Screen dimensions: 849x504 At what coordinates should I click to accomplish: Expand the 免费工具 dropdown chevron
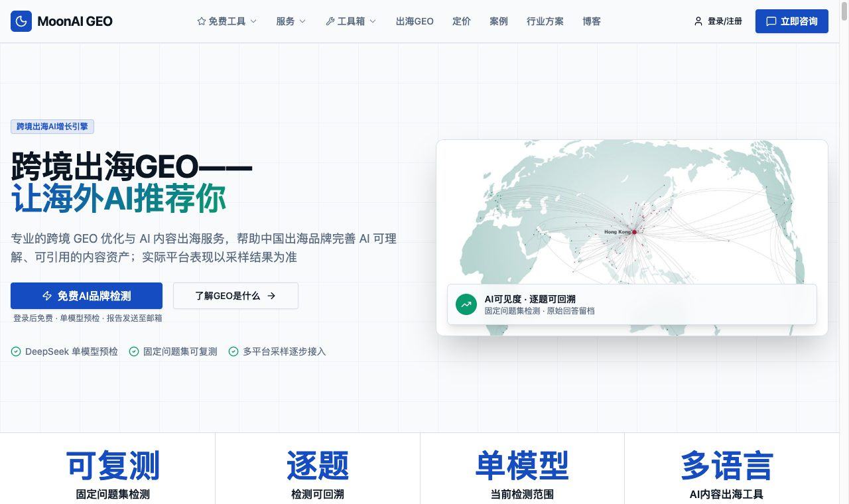[x=253, y=21]
